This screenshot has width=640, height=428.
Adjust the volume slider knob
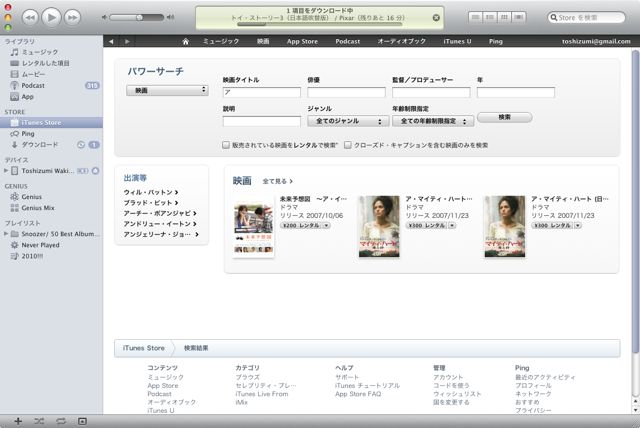[x=140, y=17]
